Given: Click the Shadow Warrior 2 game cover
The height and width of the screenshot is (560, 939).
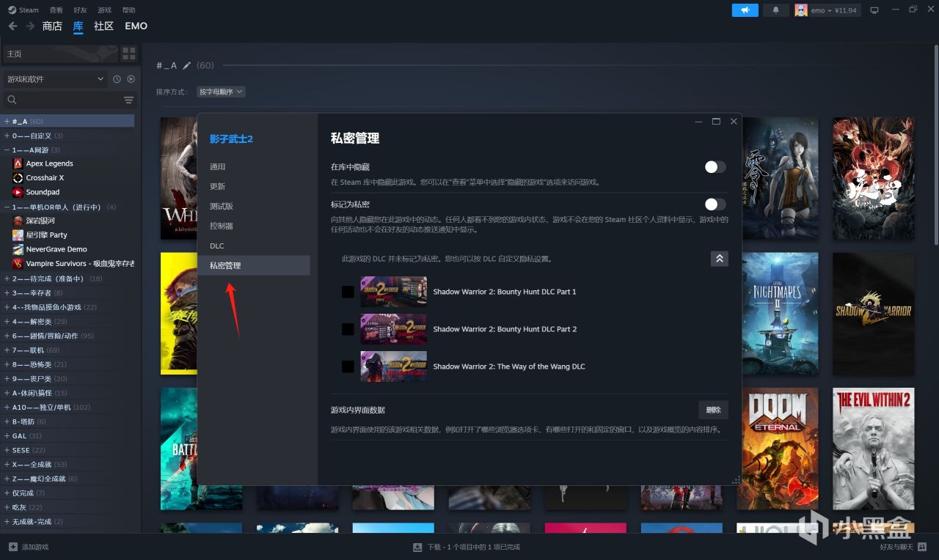Looking at the screenshot, I should tap(874, 314).
